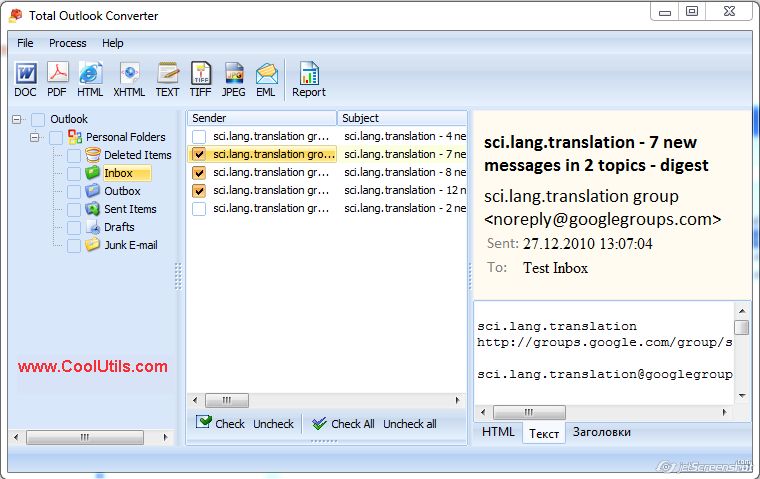Image resolution: width=760 pixels, height=479 pixels.
Task: Click the Junk E-mail folder icon
Action: click(x=93, y=244)
